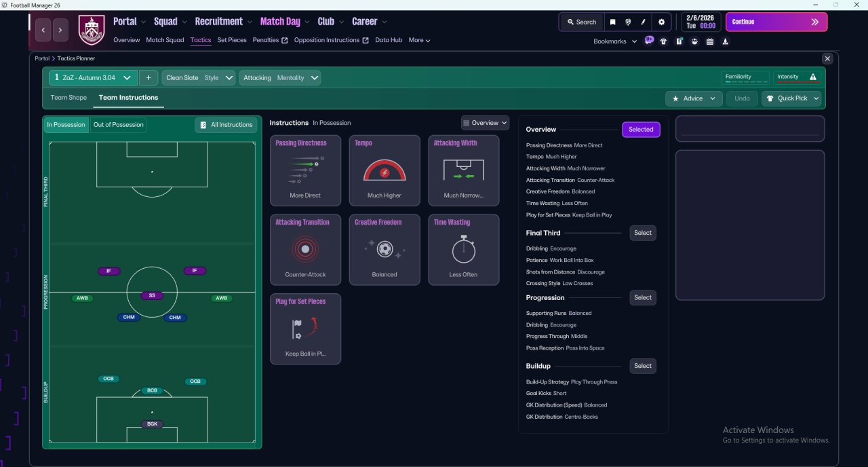Click the Burnley club crest logo

(92, 29)
